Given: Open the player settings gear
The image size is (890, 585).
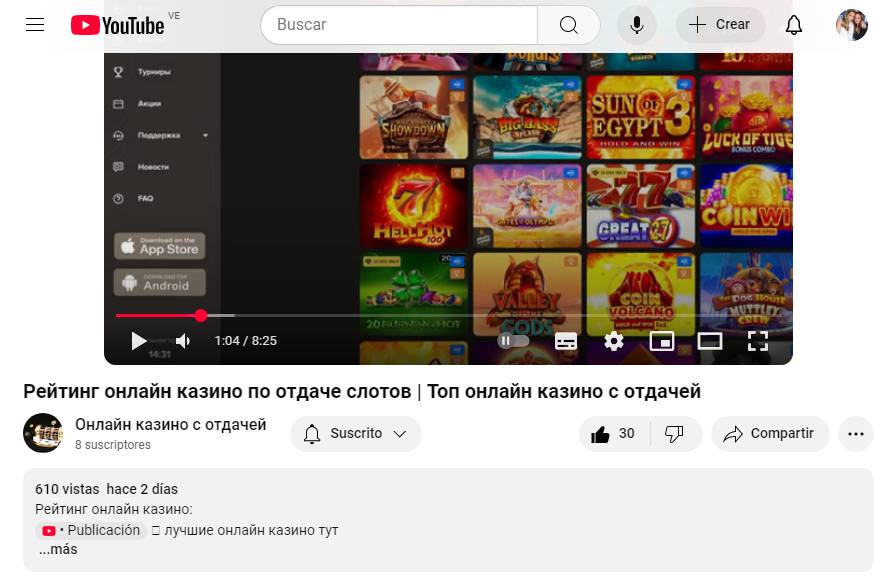Looking at the screenshot, I should point(614,341).
